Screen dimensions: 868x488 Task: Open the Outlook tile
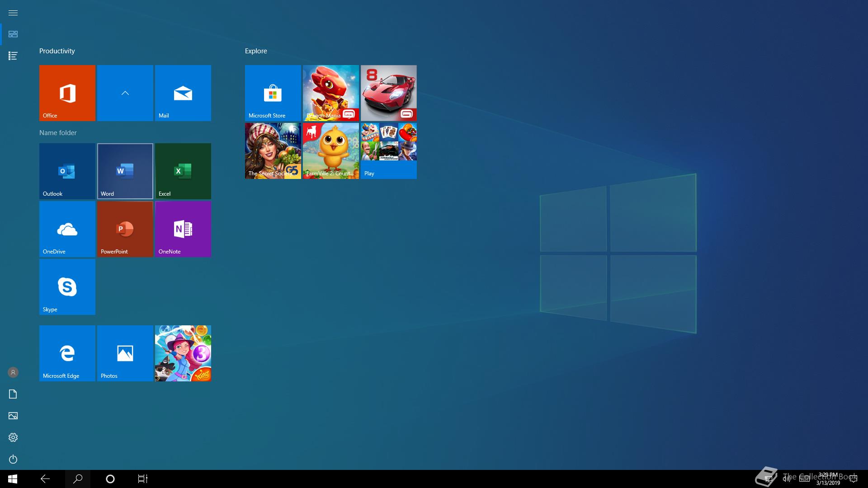tap(67, 171)
